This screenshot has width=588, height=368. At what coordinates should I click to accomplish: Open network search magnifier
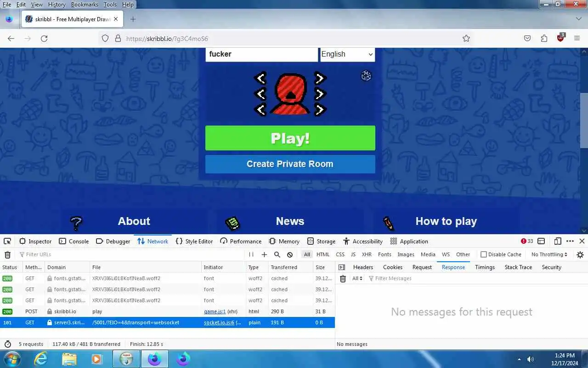click(277, 254)
